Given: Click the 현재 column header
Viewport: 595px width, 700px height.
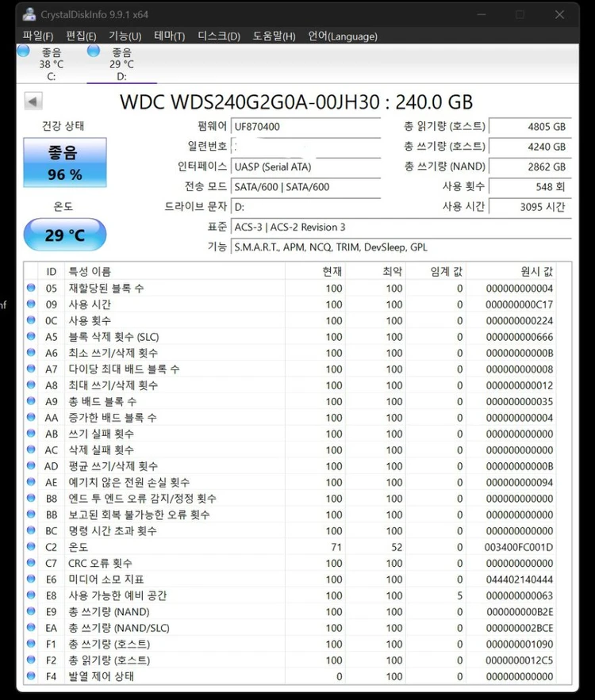Looking at the screenshot, I should [x=316, y=271].
